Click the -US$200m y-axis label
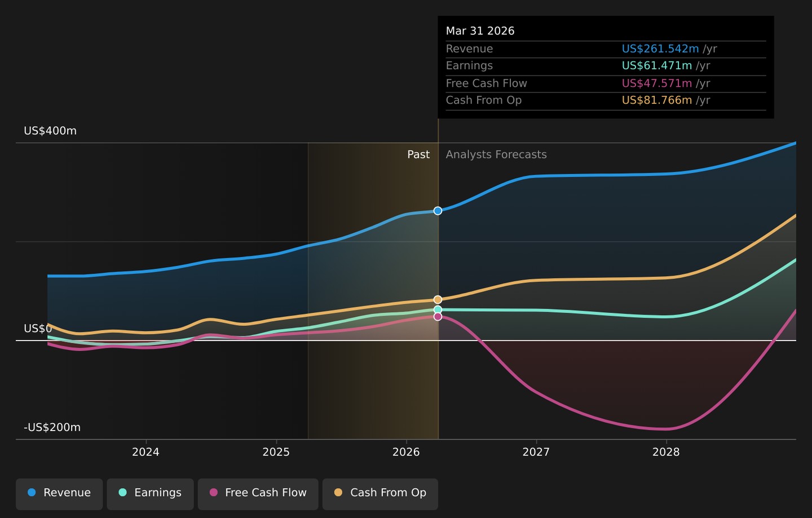812x518 pixels. coord(52,427)
